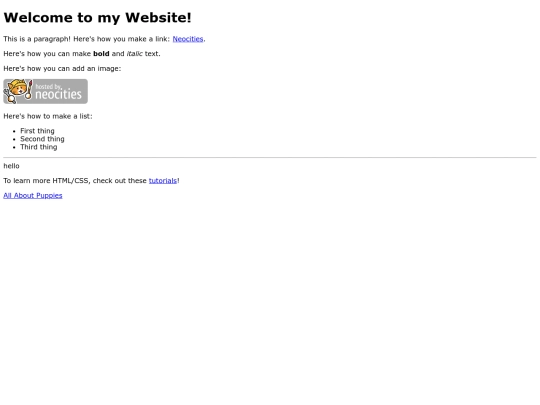Visit the All About Puppies page

point(33,195)
